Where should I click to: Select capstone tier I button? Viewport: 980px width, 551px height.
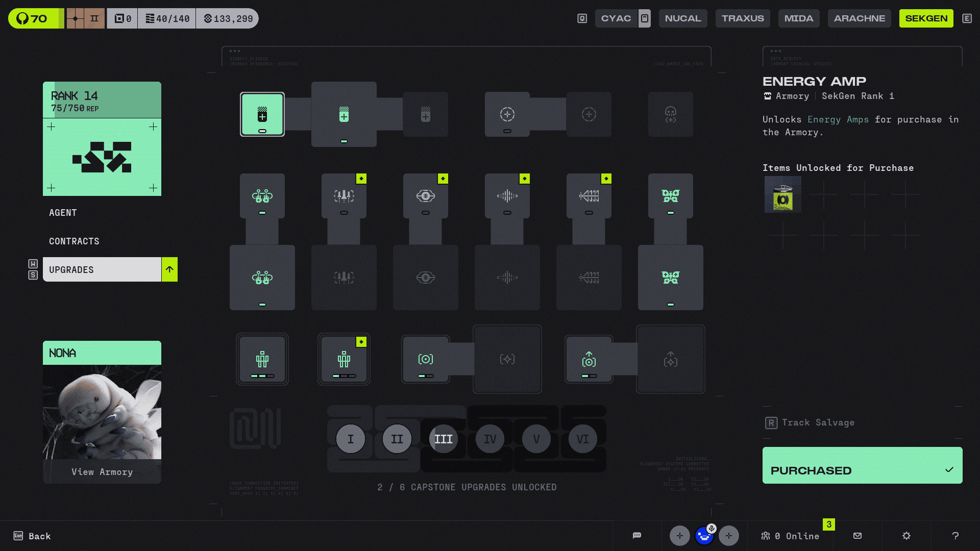[x=350, y=439]
